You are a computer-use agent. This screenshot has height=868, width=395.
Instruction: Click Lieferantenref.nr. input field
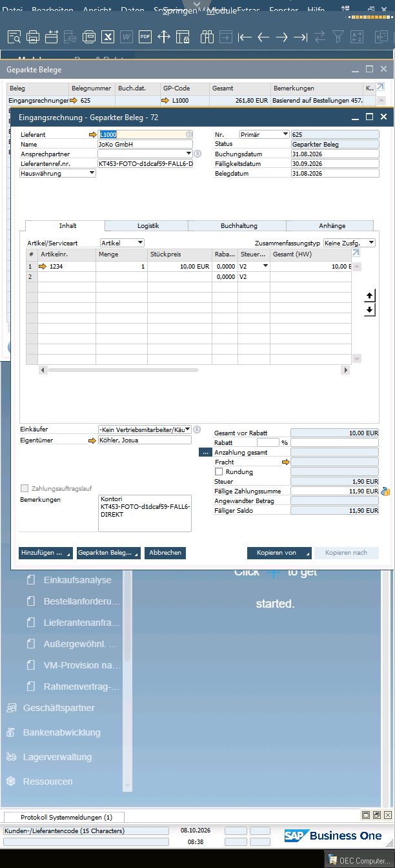click(x=145, y=163)
